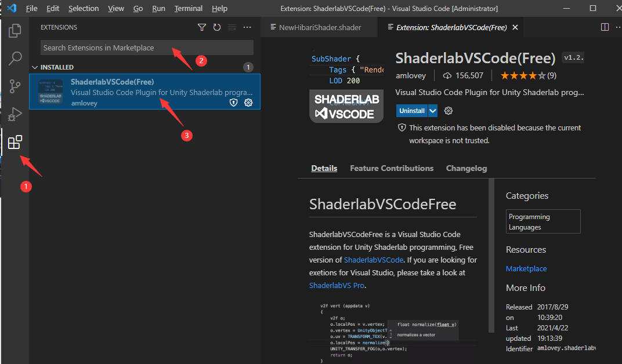The width and height of the screenshot is (622, 364).
Task: Refresh the extensions list
Action: pos(216,27)
